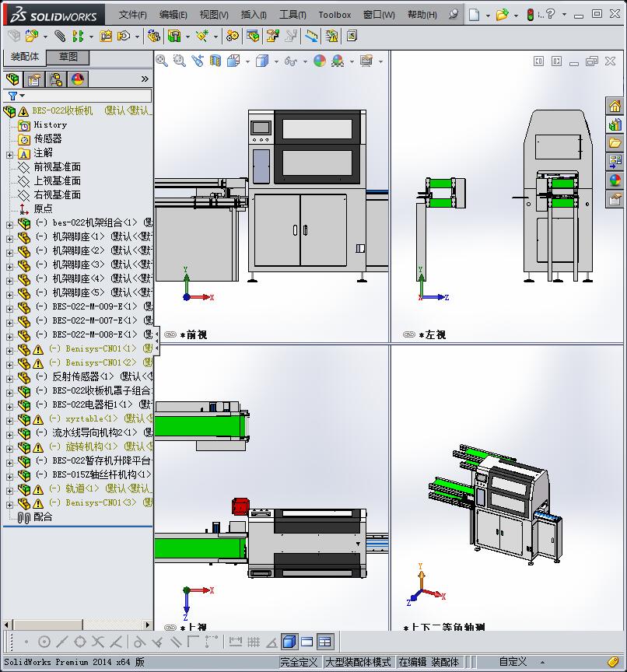The width and height of the screenshot is (627, 672).
Task: Select the 配合 mates folder
Action: (x=43, y=517)
